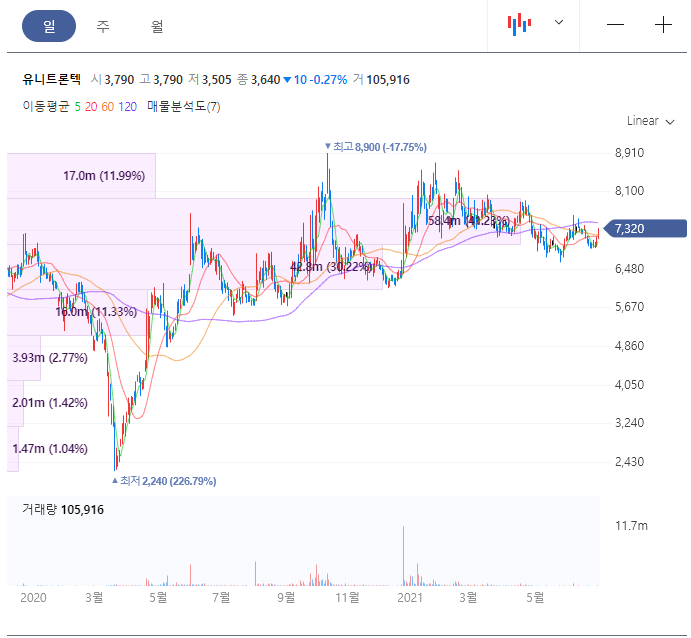Click the current price tag 7,320

[646, 229]
